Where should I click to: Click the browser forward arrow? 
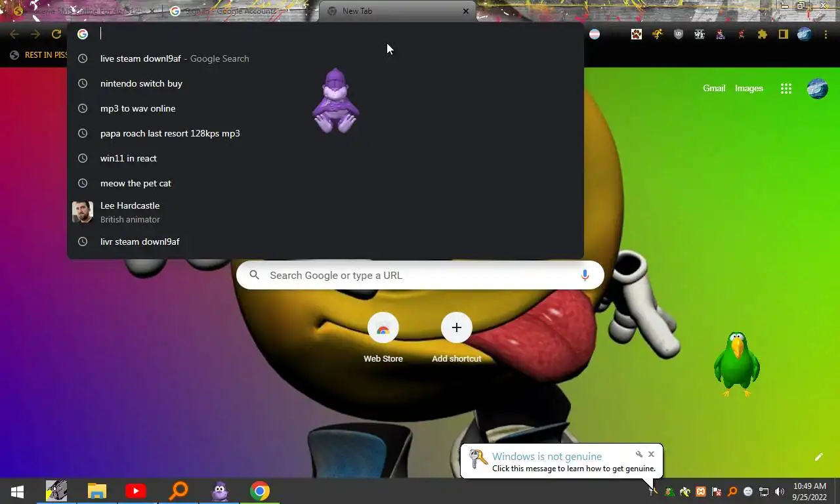point(35,34)
